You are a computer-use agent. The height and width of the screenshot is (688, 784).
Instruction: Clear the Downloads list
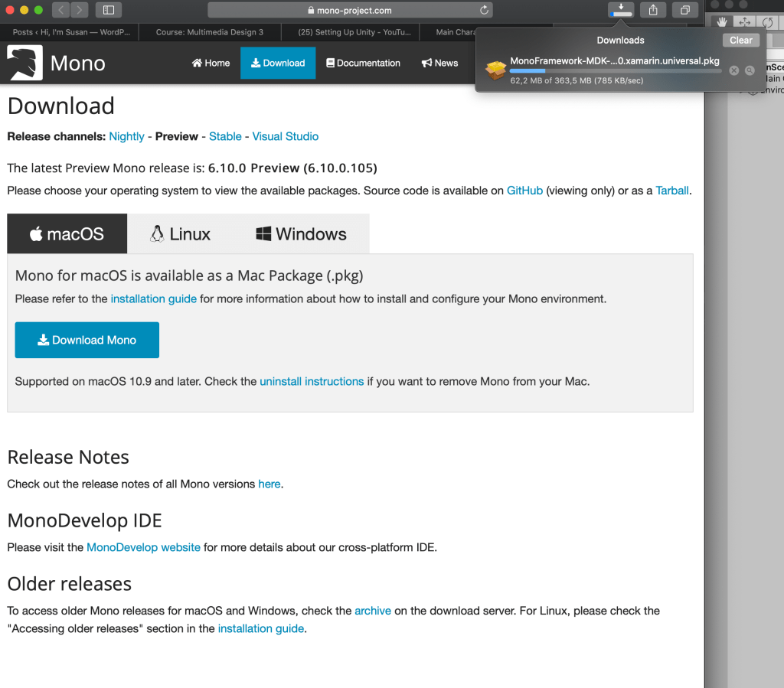pos(740,41)
